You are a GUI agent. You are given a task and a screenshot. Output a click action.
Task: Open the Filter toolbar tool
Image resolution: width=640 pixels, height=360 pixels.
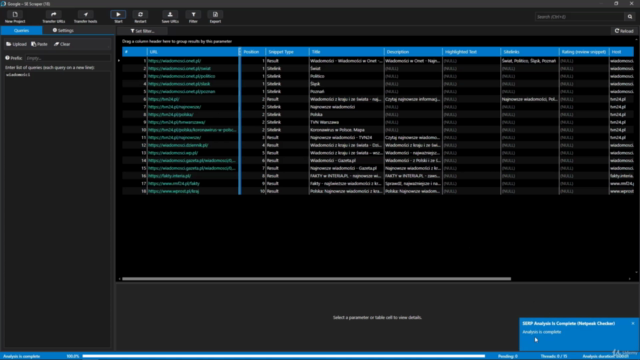pyautogui.click(x=193, y=17)
